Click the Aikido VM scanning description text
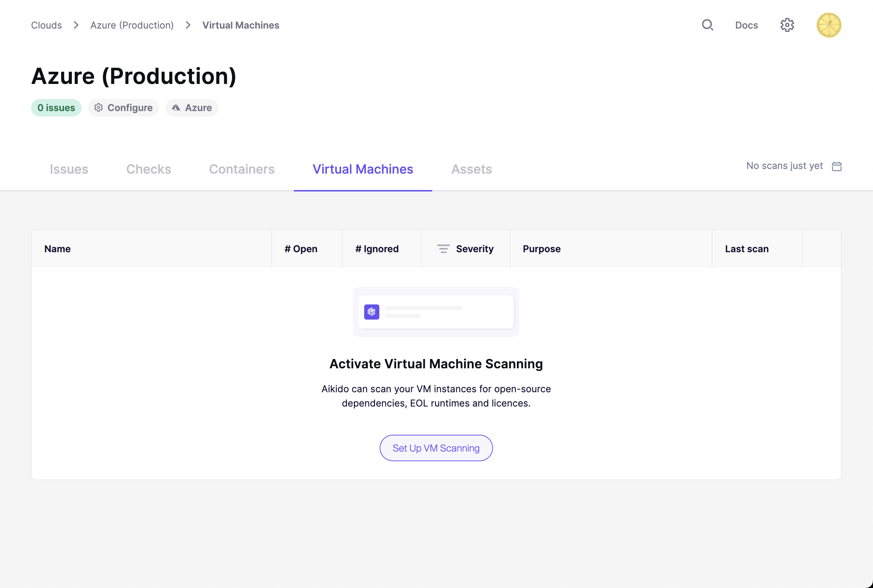The image size is (873, 588). click(436, 395)
